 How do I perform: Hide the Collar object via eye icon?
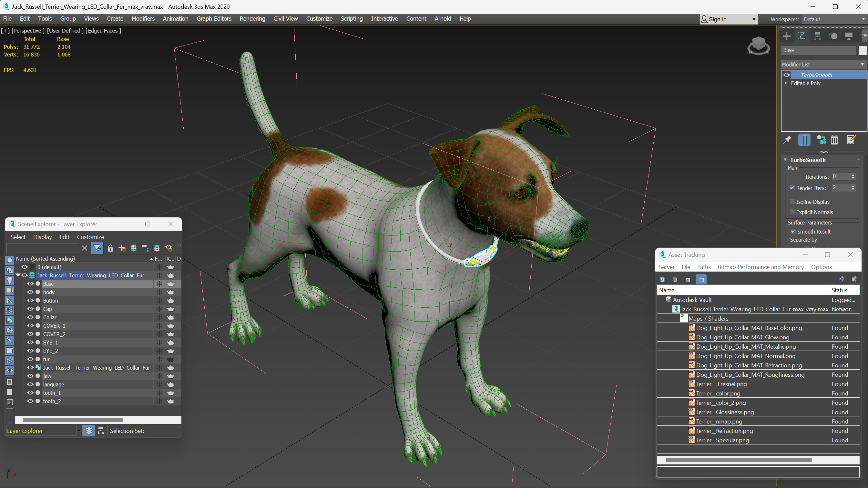point(30,317)
